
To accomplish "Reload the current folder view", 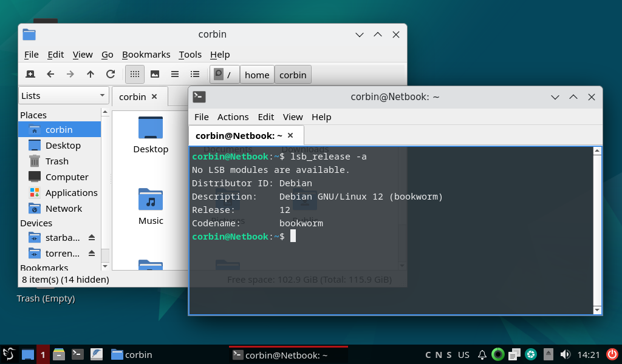I will click(x=111, y=73).
